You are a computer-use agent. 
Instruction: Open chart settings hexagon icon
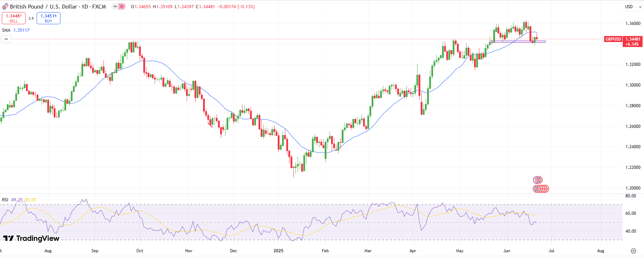coord(633,251)
